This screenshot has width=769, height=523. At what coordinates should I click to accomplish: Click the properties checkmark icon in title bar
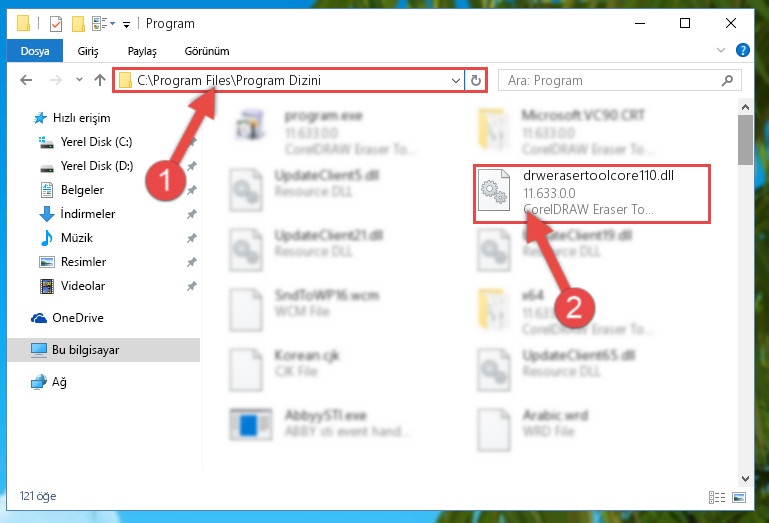coord(56,24)
